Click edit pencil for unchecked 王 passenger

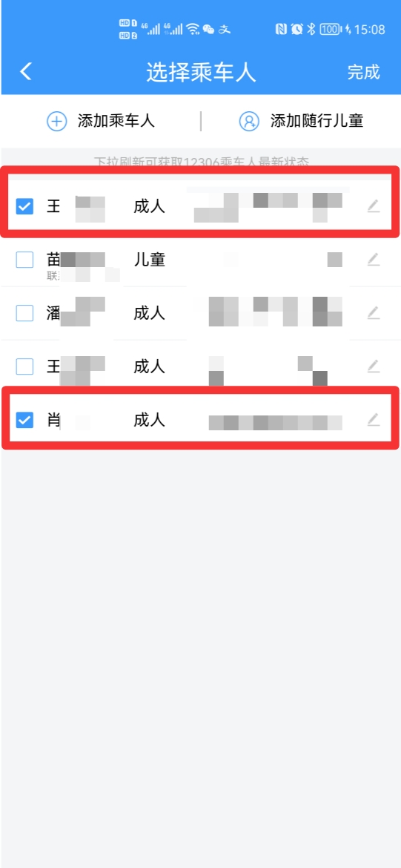(374, 366)
